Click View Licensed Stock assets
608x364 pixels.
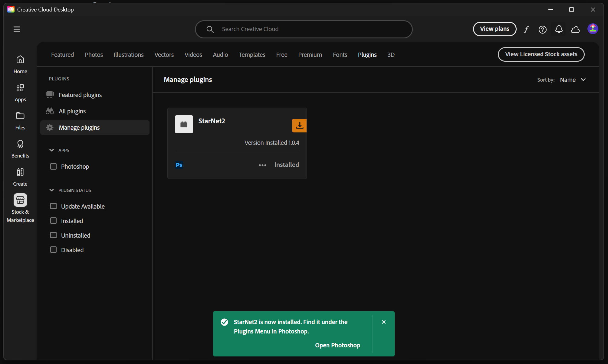click(x=541, y=54)
